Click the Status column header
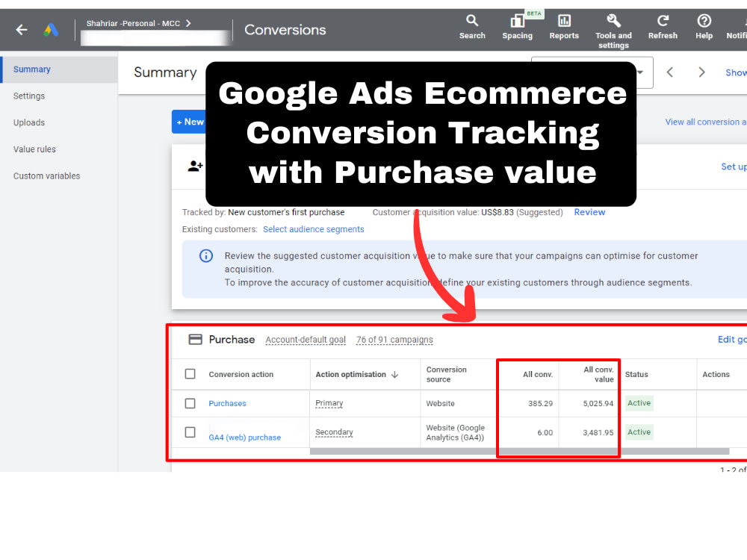Viewport: 747px width, 560px height. tap(636, 375)
